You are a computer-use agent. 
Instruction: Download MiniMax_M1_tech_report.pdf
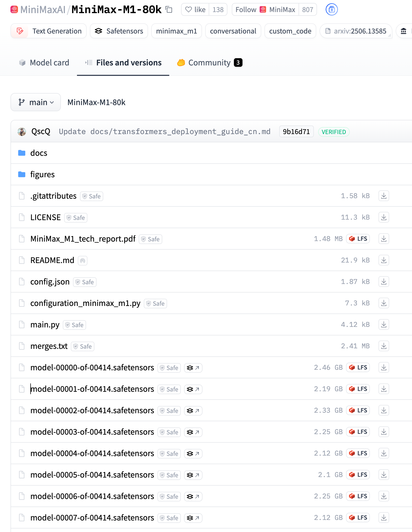point(384,239)
